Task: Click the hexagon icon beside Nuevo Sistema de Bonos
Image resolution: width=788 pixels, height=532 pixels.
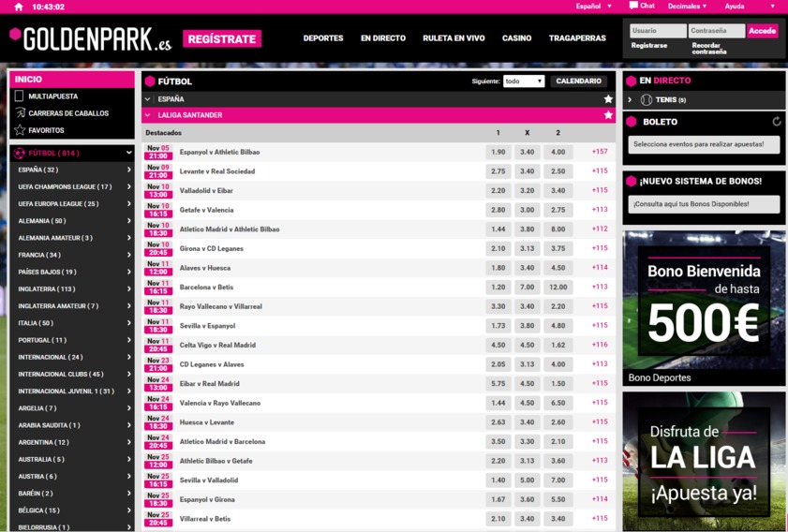Action: tap(632, 182)
